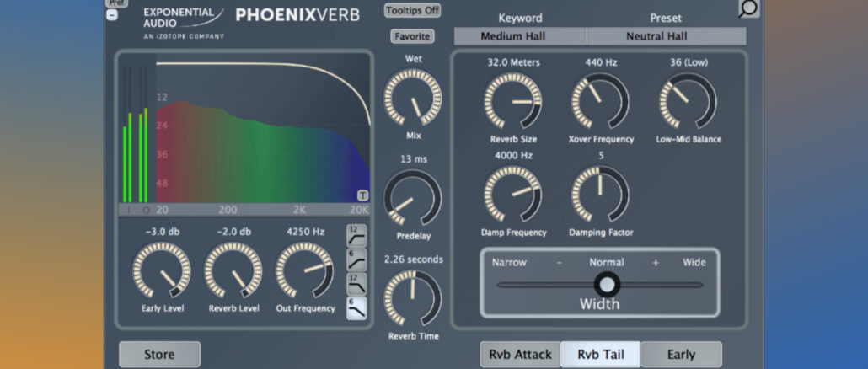Click the 36 (Low) balance value
868x369 pixels.
pos(689,62)
